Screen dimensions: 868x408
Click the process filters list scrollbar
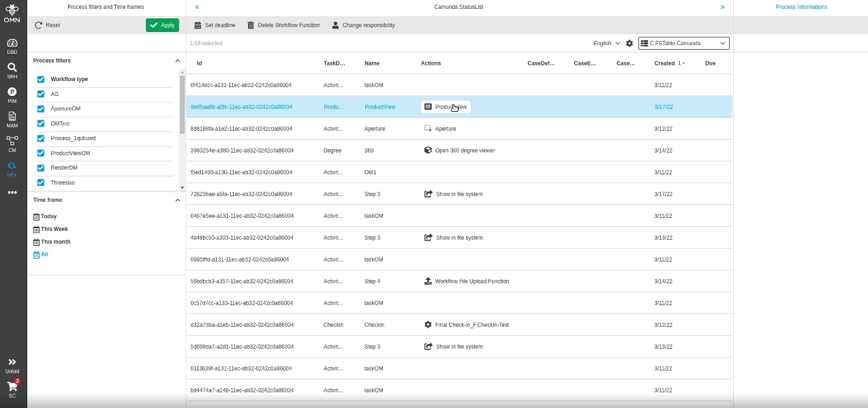tap(182, 104)
